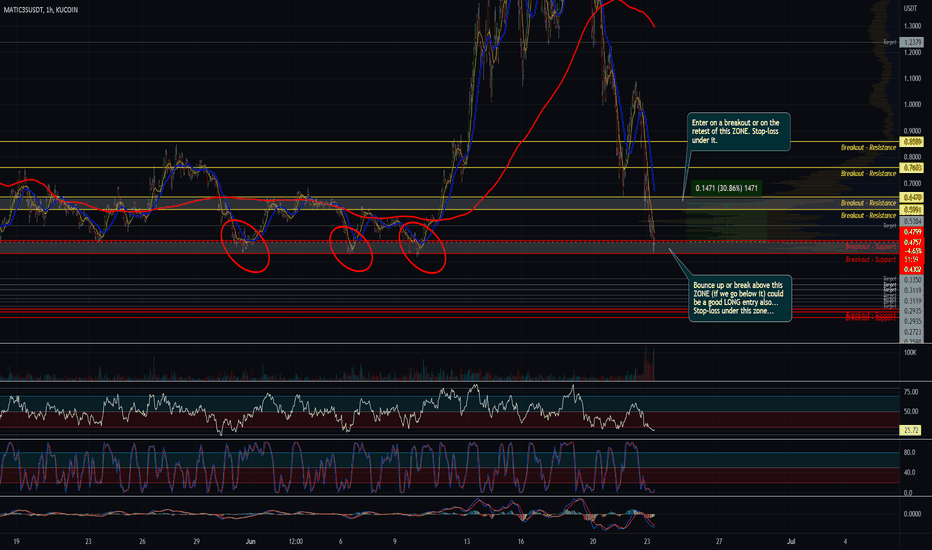Click Breakout - Support text at 0.4757 line
This screenshot has height=550, width=932.
tap(870, 247)
